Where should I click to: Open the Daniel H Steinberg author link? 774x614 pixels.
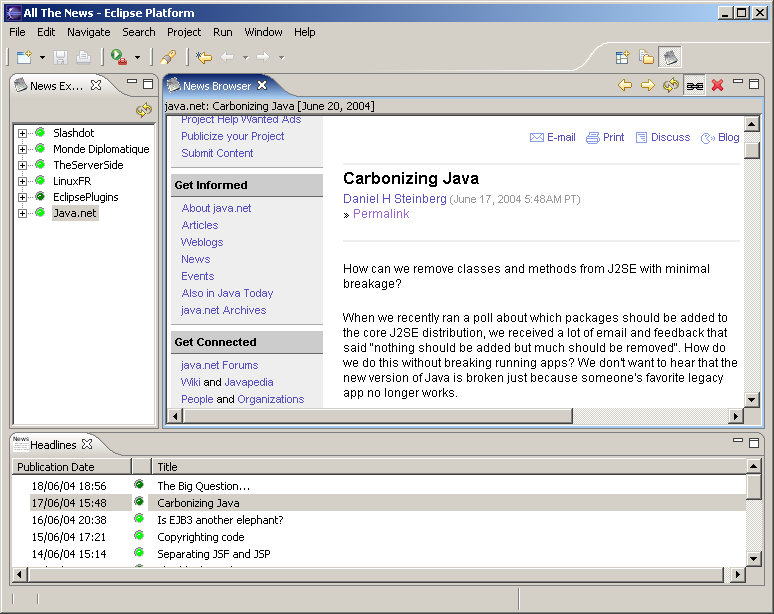coord(395,198)
